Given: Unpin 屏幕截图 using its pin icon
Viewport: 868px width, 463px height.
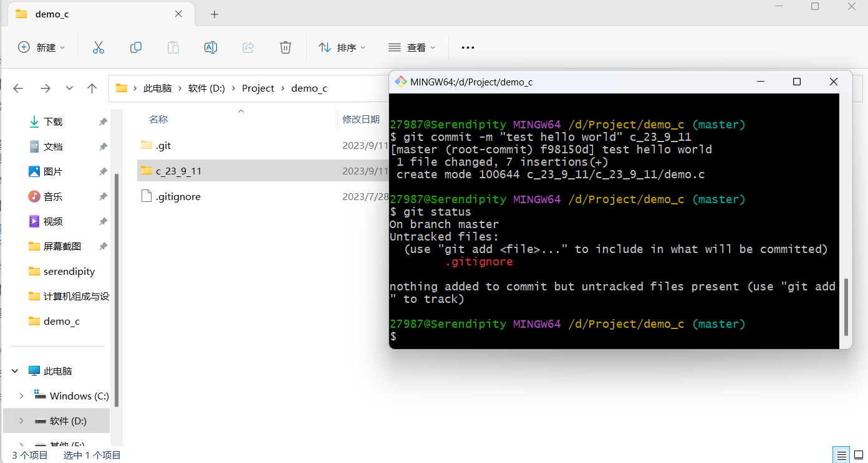Looking at the screenshot, I should tap(103, 247).
